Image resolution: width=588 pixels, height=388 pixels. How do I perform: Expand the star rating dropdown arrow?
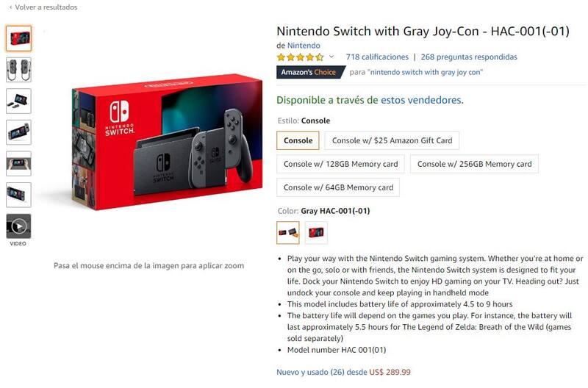pyautogui.click(x=331, y=57)
